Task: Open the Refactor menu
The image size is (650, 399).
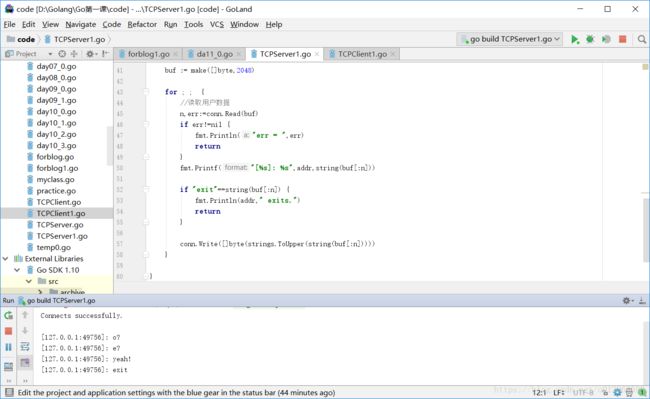Action: click(x=142, y=24)
